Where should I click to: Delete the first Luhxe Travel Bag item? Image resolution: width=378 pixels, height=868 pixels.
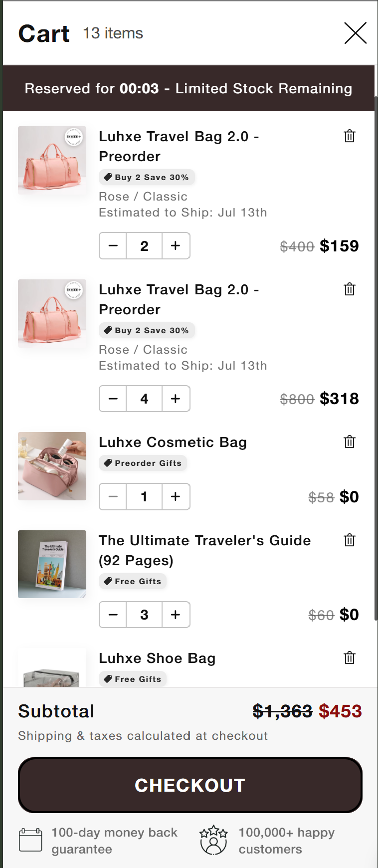350,136
